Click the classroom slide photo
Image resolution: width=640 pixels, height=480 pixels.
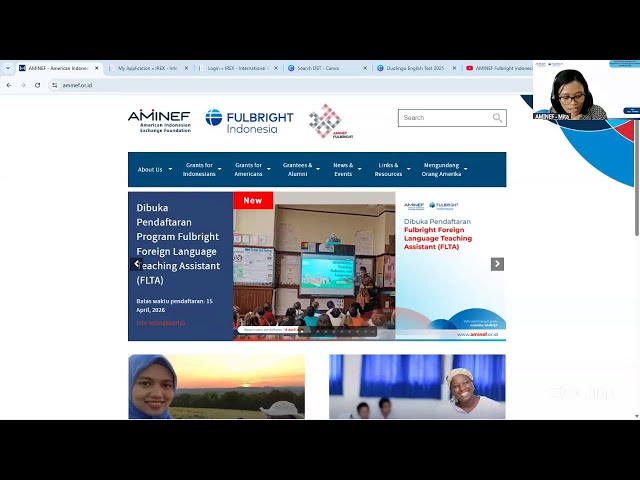[314, 266]
